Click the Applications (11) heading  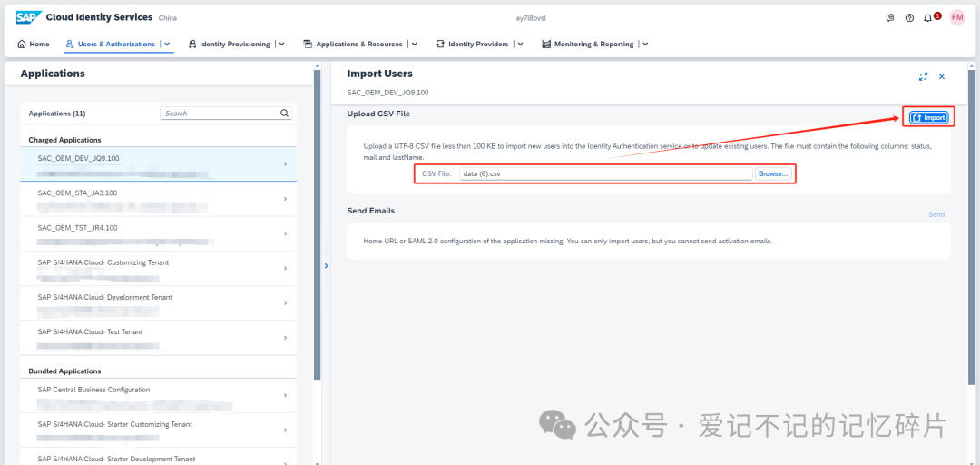(x=57, y=114)
